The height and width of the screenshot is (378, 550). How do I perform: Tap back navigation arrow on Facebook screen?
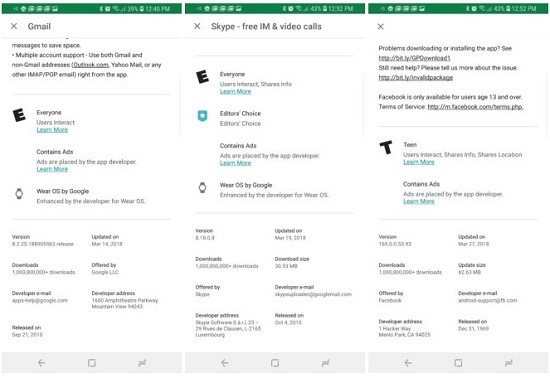pos(408,363)
